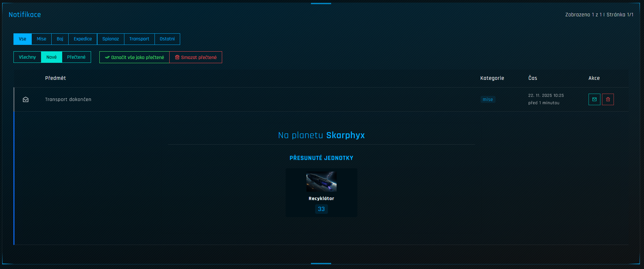Filter by Přečtené notifications
Image resolution: width=644 pixels, height=269 pixels.
(76, 57)
